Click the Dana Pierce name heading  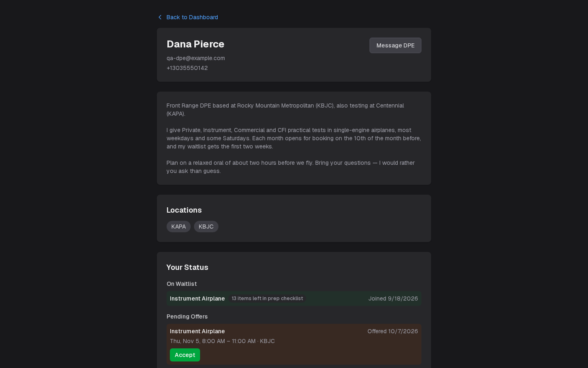[x=196, y=44]
